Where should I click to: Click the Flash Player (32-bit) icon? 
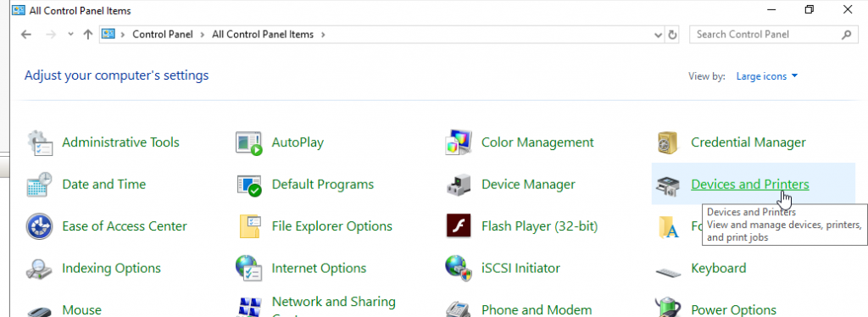pyautogui.click(x=459, y=226)
